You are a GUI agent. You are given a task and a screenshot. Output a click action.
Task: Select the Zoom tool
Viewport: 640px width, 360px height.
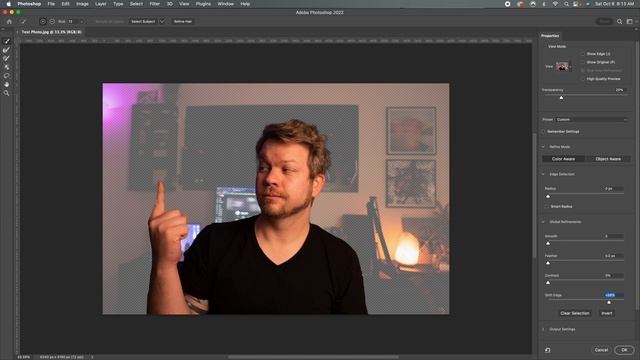coord(7,93)
